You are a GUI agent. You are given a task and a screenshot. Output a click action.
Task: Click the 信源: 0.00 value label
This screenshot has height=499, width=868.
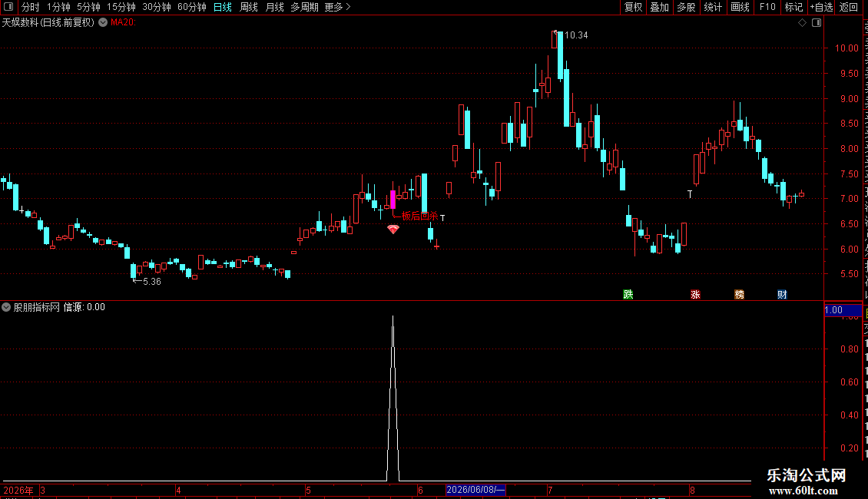pos(84,307)
